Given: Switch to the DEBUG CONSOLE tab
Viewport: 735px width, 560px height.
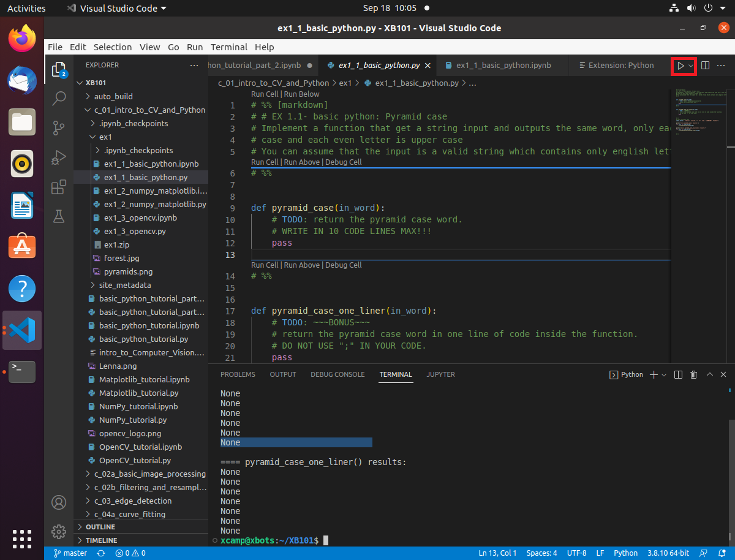Looking at the screenshot, I should coord(337,374).
